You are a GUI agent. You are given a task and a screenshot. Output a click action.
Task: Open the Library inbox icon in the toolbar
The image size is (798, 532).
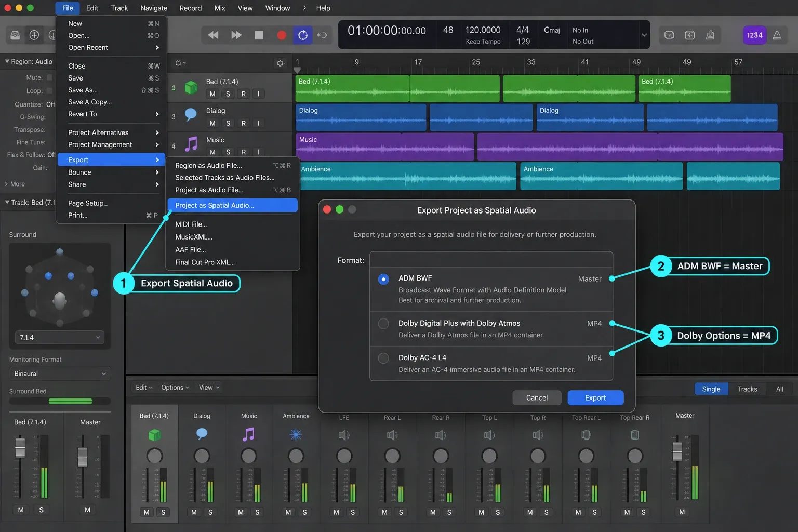(16, 35)
